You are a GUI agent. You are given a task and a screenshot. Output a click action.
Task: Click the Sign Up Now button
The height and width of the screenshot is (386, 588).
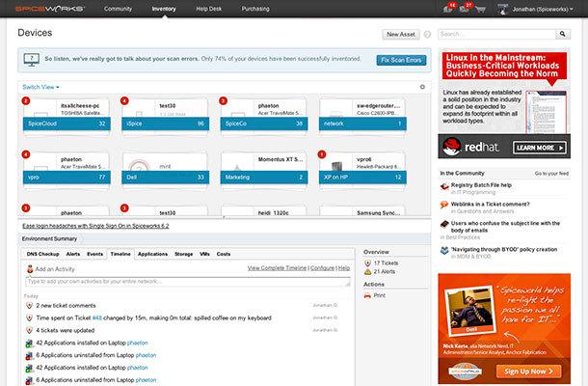click(529, 371)
